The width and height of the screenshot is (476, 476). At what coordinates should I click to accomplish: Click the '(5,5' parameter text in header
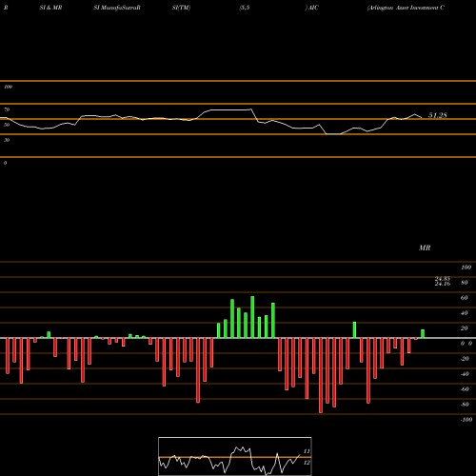tap(245, 8)
